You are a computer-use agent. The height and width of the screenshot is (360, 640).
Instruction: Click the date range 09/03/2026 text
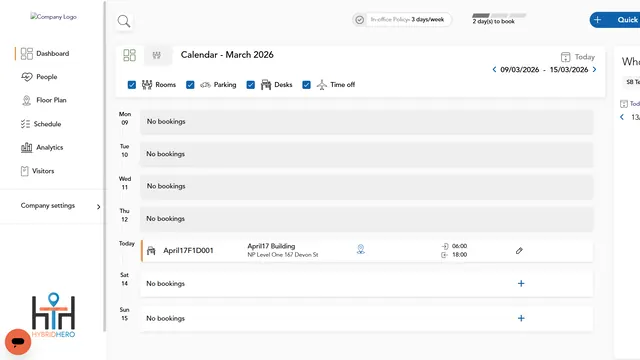pos(520,70)
